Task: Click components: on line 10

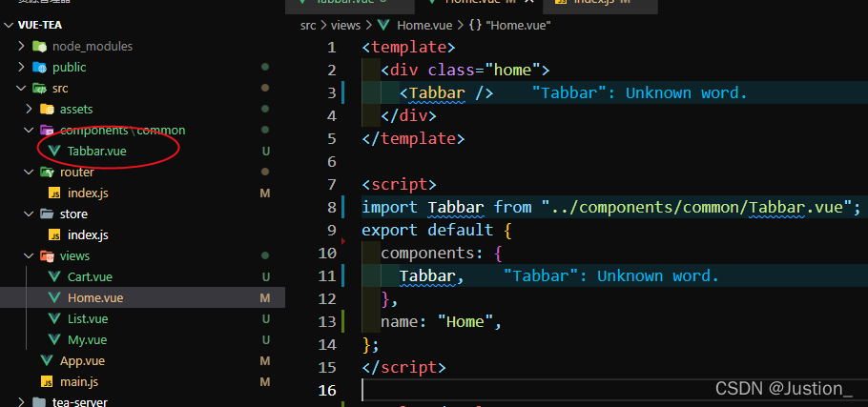Action: coord(432,254)
